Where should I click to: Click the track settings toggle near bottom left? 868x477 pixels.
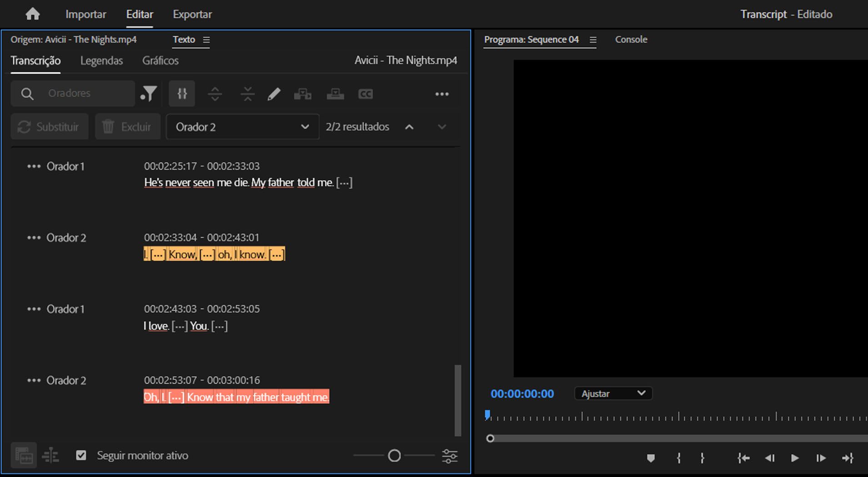pos(50,455)
